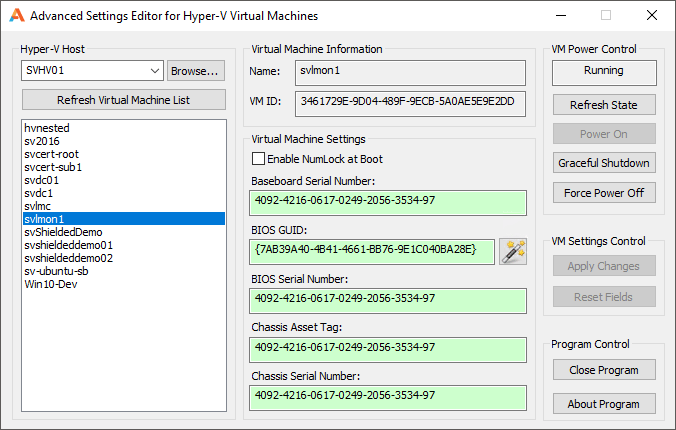
Task: Close the window with X button
Action: pos(652,16)
